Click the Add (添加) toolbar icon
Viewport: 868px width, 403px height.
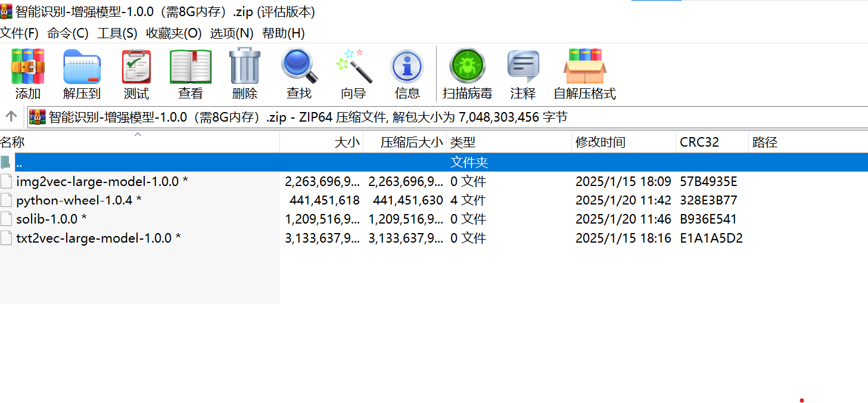(x=28, y=74)
